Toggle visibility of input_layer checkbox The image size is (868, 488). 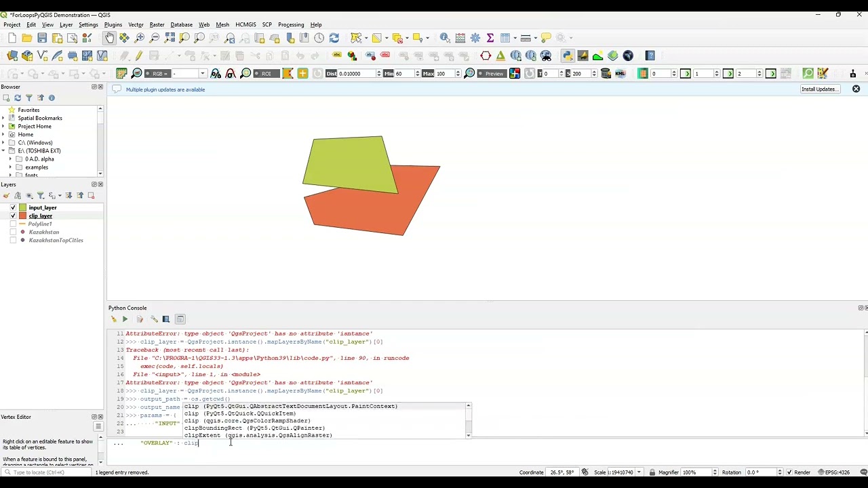click(13, 207)
